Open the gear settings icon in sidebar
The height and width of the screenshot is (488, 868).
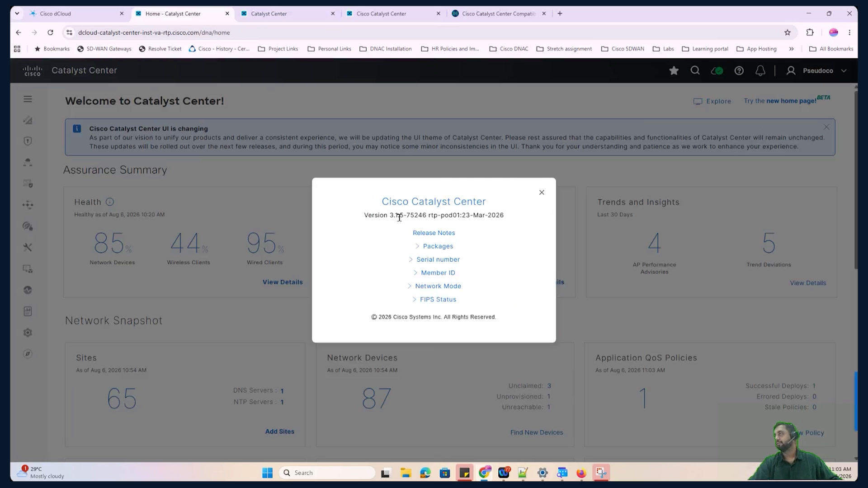pyautogui.click(x=28, y=333)
